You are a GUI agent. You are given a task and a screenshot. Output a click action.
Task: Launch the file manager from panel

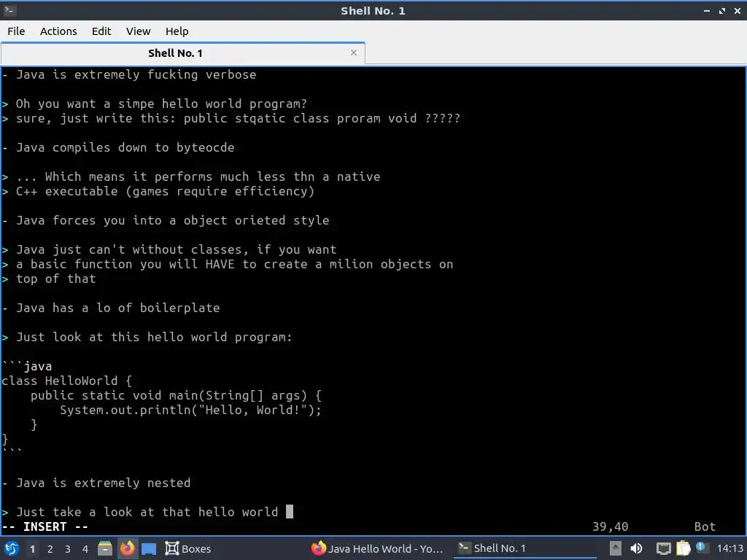pyautogui.click(x=105, y=548)
